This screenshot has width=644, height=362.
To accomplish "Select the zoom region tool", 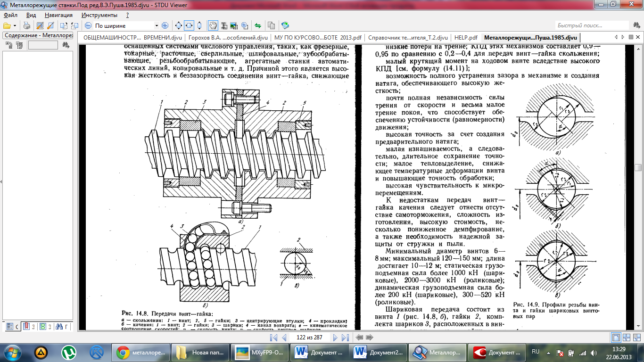I will click(244, 25).
